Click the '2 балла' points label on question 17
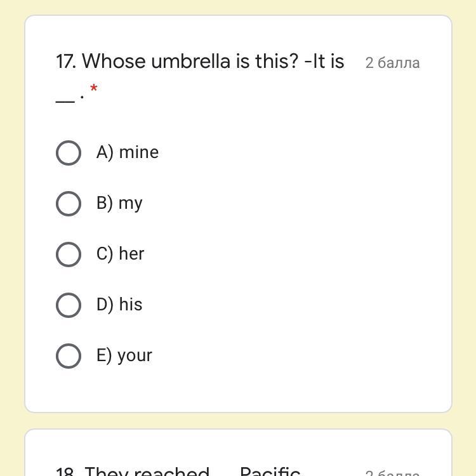 tap(392, 63)
